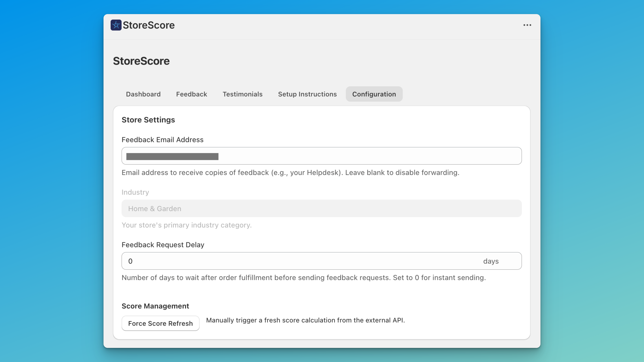Viewport: 644px width, 362px height.
Task: Click the Store Settings section heading
Action: tap(148, 120)
